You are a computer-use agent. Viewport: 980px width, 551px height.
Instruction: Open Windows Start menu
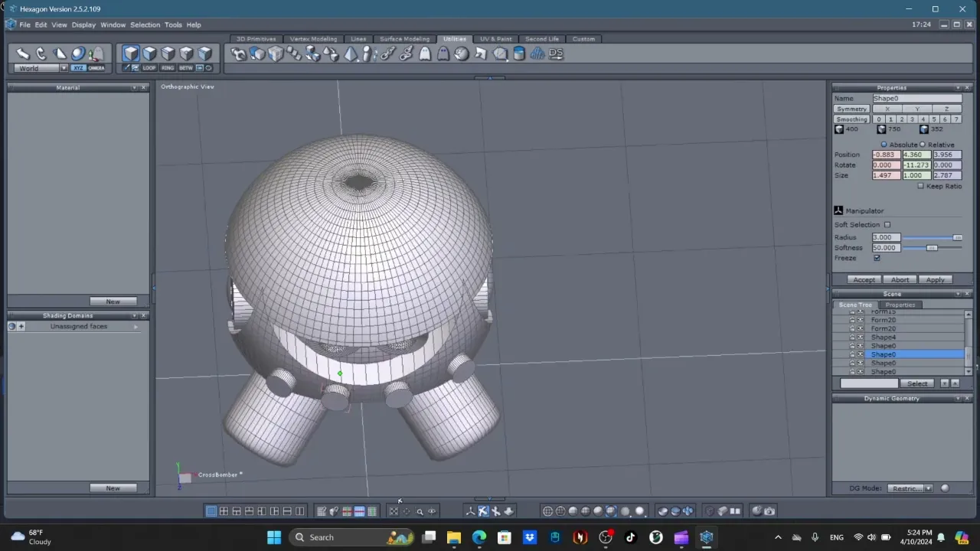273,537
